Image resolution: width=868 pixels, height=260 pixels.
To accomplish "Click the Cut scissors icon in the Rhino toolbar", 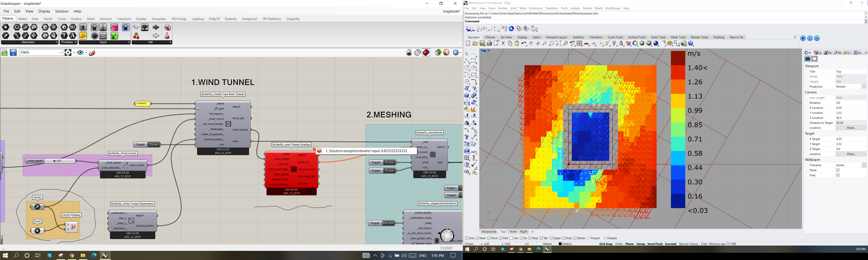I will [x=503, y=43].
